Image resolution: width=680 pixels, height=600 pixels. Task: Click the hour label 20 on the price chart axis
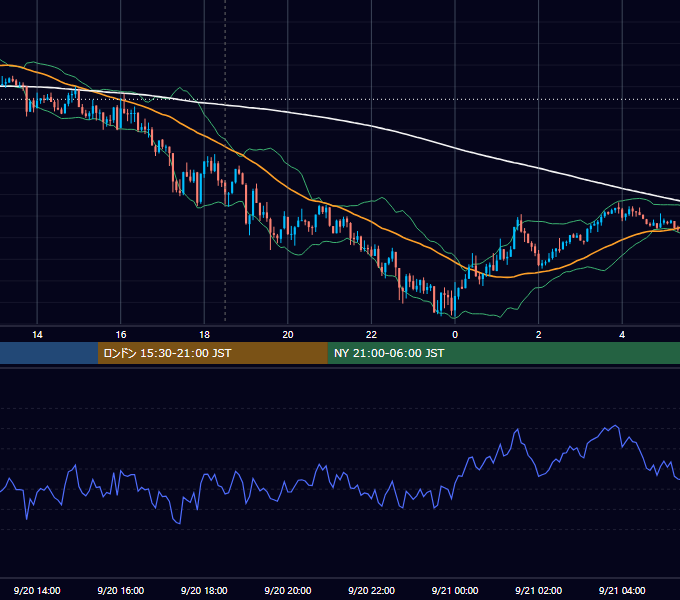(288, 335)
